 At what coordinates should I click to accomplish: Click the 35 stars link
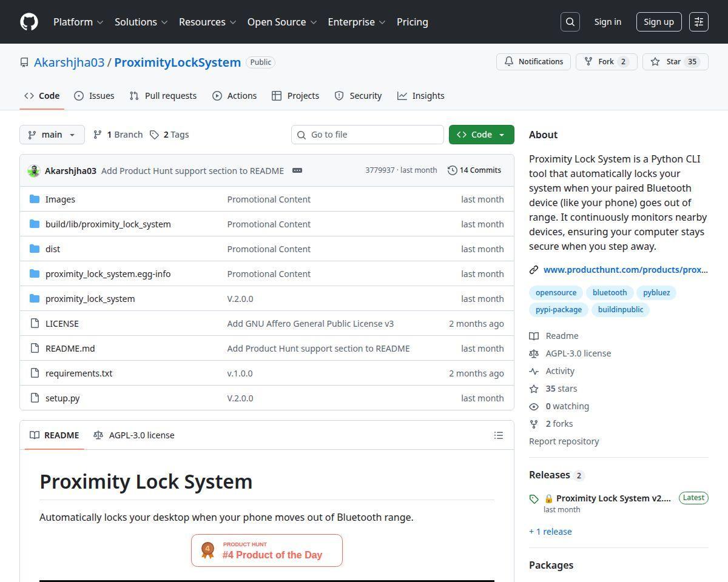(x=561, y=389)
